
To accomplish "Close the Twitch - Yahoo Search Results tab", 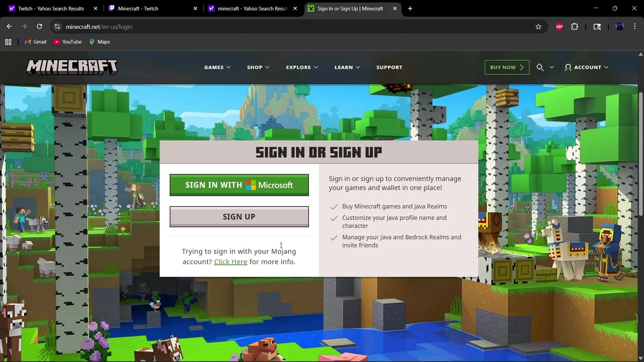I will [95, 9].
